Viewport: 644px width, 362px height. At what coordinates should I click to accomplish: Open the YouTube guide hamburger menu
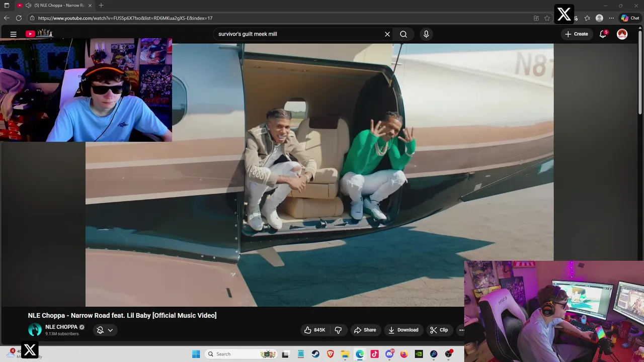[x=14, y=34]
